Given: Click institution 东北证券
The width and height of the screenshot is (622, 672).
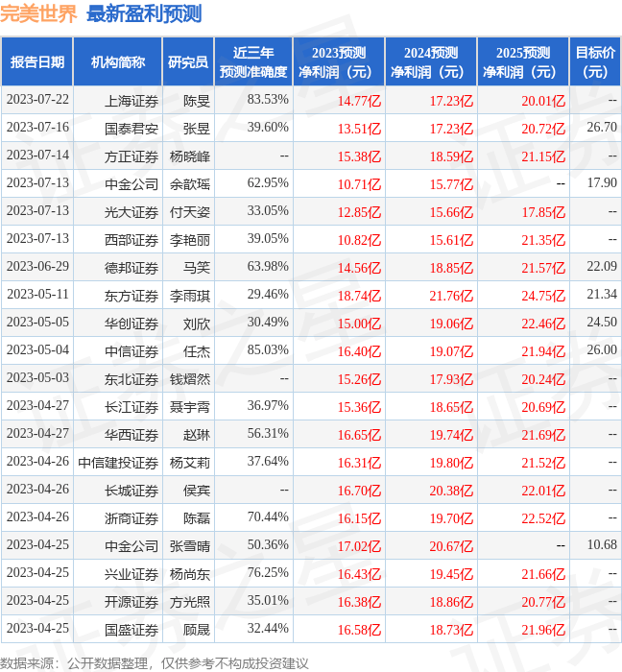Looking at the screenshot, I should point(132,379).
